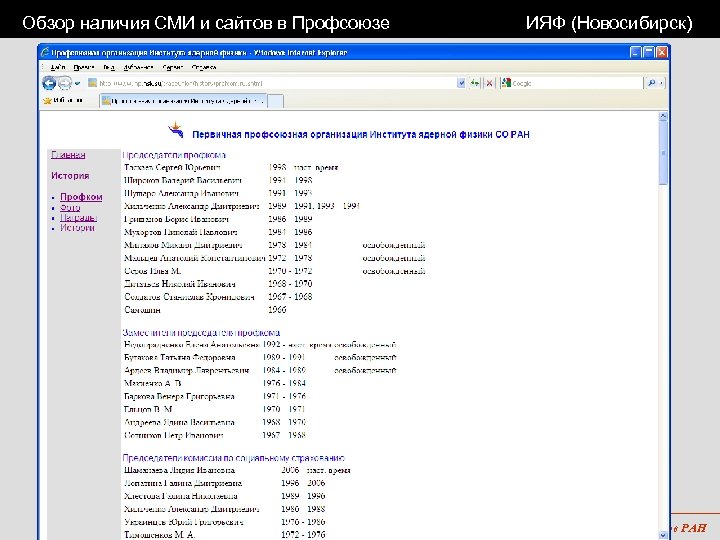Screen dimensions: 720x540
Task: Click the address bar URL field
Action: 276,83
